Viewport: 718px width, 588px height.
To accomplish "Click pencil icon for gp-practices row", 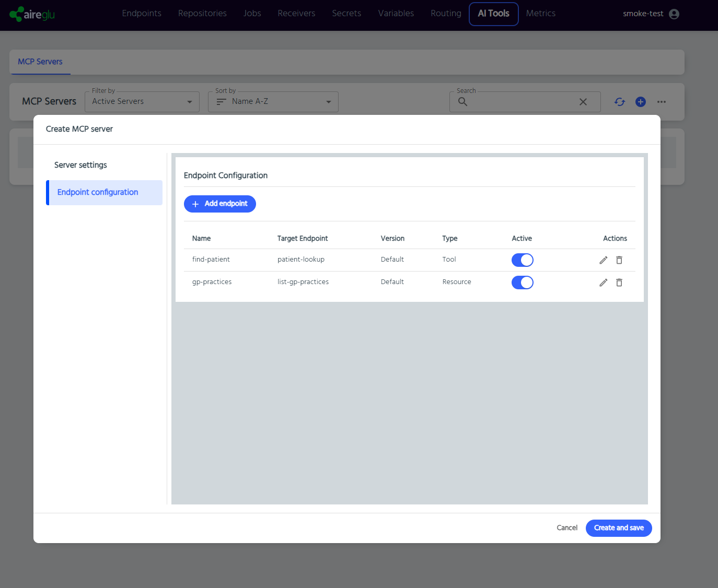I will point(603,283).
